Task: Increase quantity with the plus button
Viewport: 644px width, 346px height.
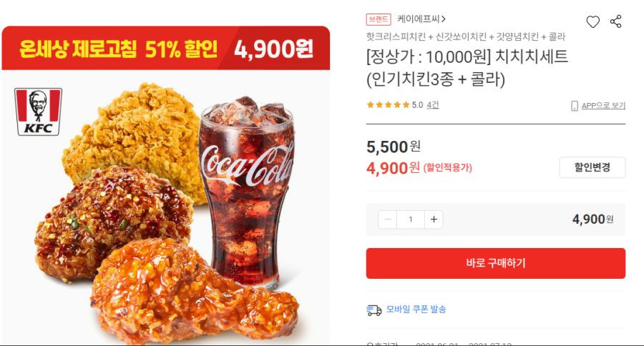Action: (x=434, y=219)
